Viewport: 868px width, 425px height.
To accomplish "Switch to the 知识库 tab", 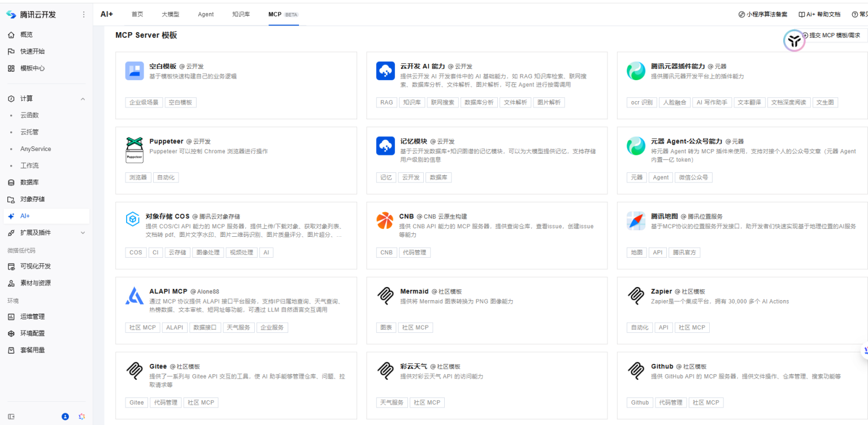I will [241, 14].
